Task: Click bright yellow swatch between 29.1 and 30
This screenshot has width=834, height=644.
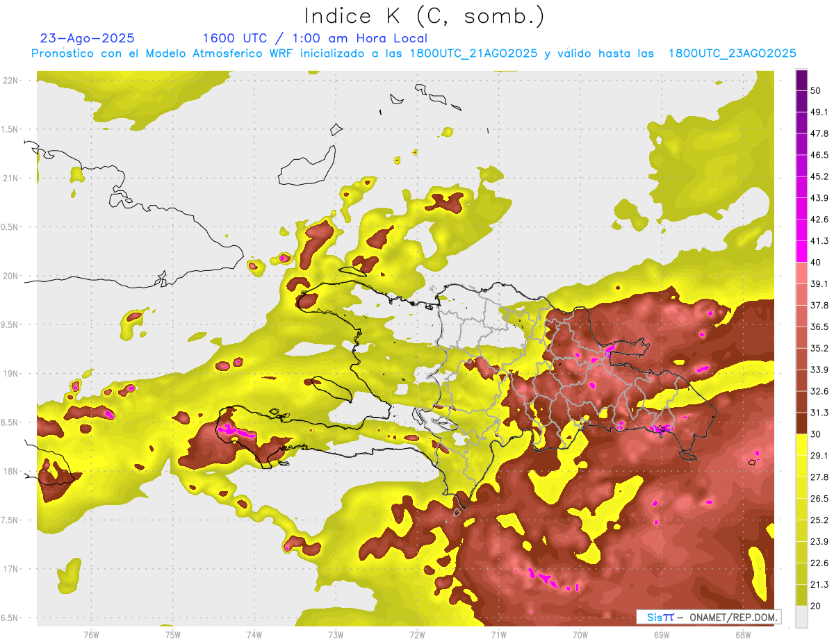Action: pos(801,445)
